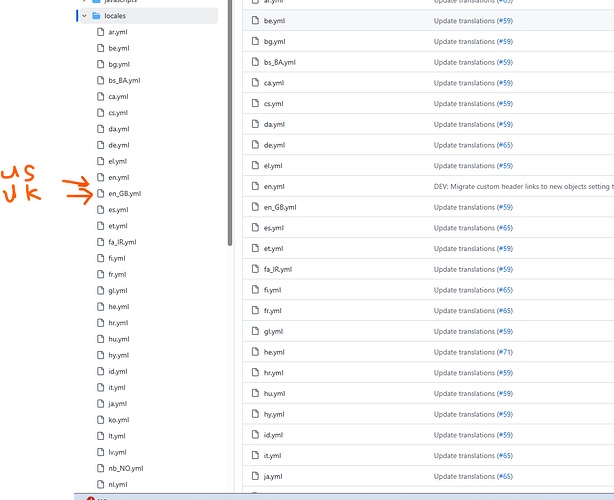Click file icon in en_GB.yml list row

(255, 207)
